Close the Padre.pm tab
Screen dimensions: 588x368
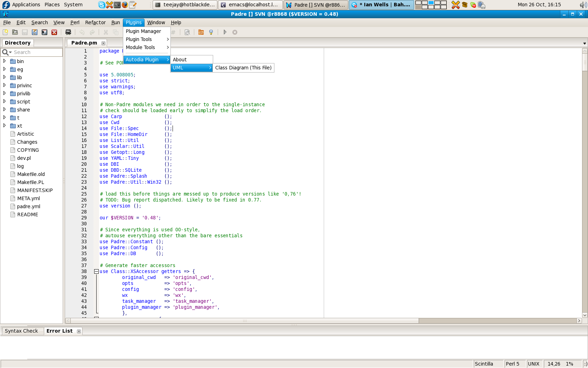(x=103, y=43)
